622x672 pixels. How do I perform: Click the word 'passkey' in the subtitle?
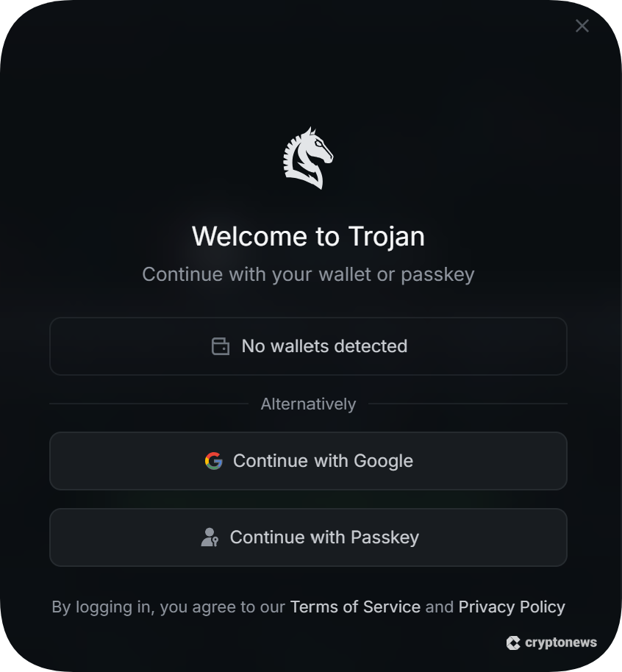pos(437,275)
